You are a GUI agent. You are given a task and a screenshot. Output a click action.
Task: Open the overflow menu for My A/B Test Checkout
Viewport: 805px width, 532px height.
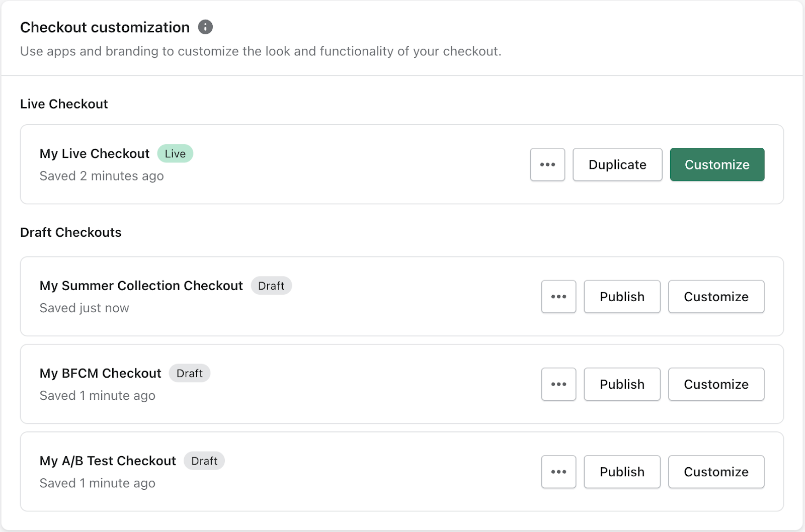point(558,472)
